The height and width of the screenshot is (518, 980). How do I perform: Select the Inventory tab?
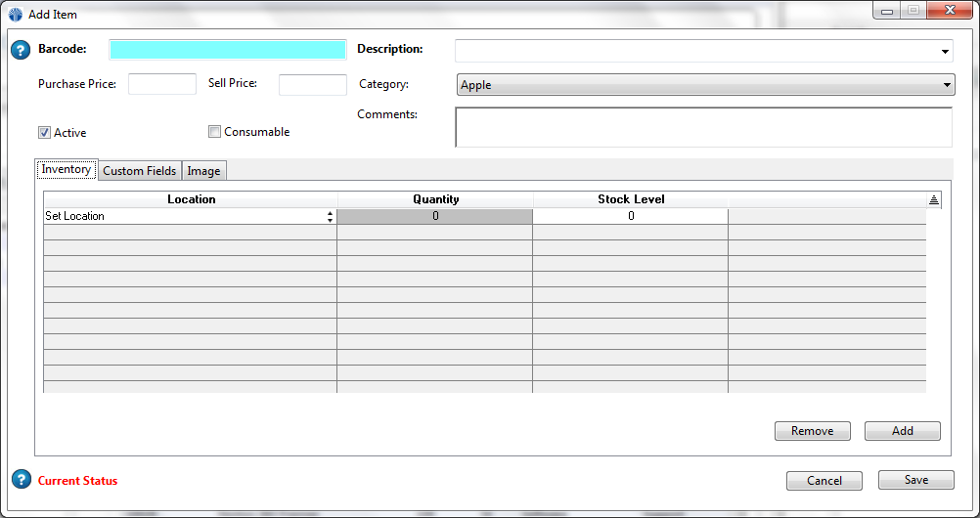tap(67, 170)
